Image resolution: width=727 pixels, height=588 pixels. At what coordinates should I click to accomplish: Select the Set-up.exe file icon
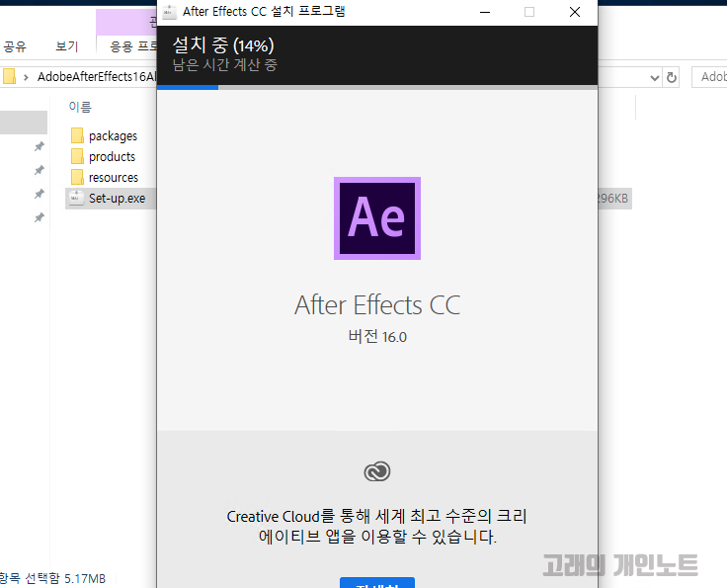pos(76,198)
